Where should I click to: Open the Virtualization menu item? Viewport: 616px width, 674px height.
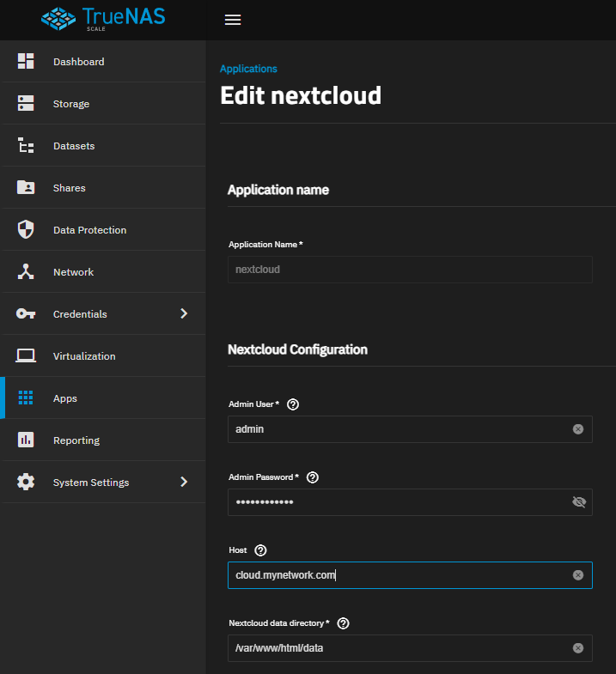click(103, 356)
